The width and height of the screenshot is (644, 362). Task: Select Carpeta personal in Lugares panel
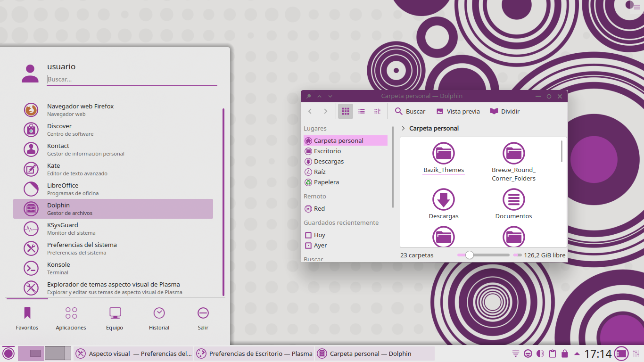coord(346,140)
